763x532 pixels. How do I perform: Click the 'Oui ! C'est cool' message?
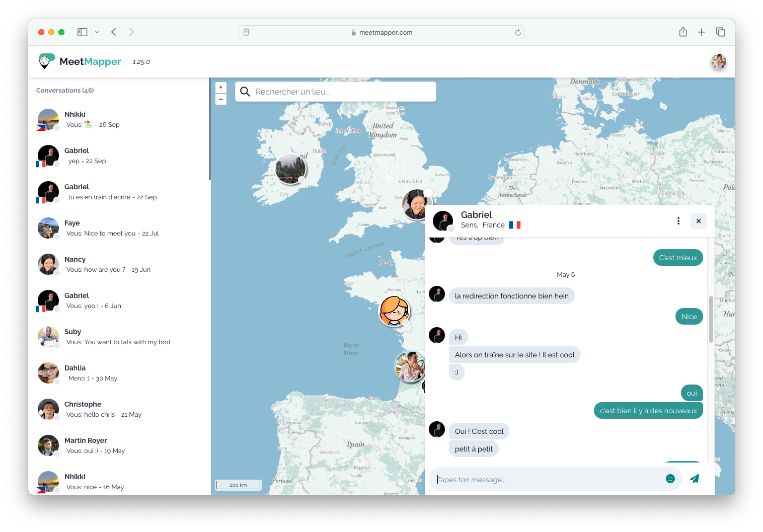tap(479, 431)
